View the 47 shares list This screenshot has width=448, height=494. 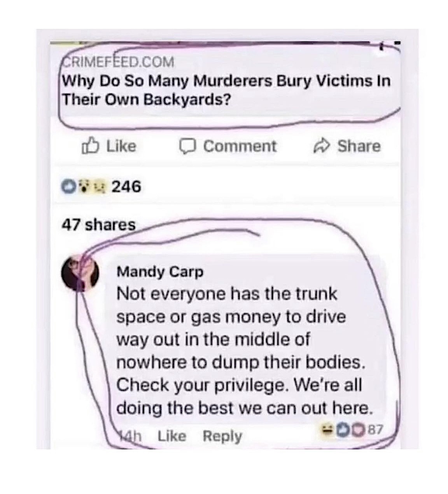click(99, 225)
